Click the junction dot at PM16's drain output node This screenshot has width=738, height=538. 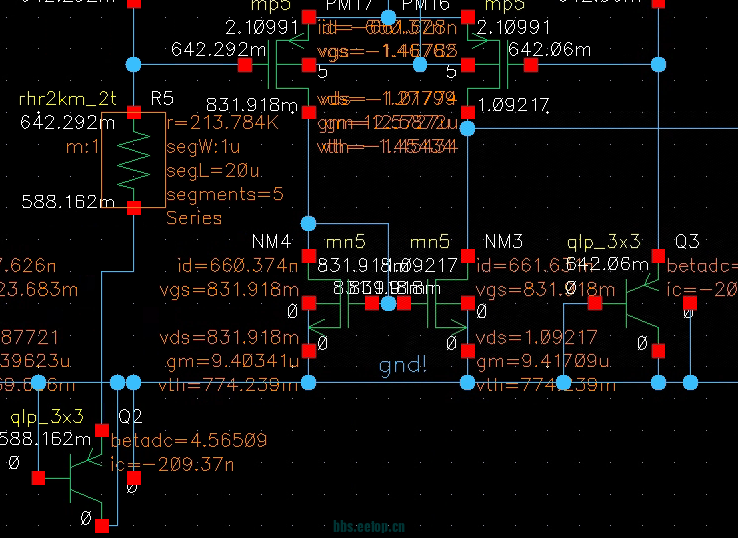click(x=467, y=128)
